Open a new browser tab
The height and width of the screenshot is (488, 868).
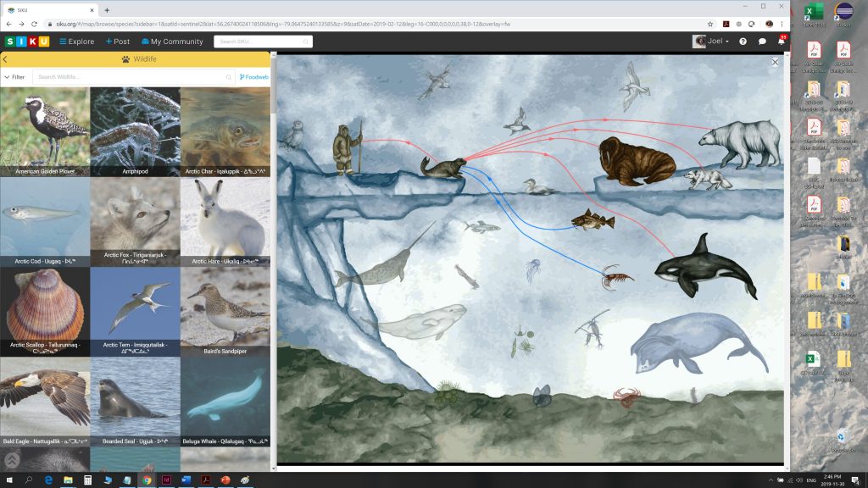[107, 10]
